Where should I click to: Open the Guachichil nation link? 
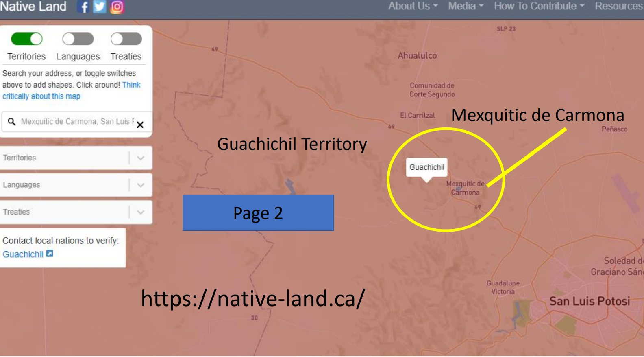[x=23, y=254]
